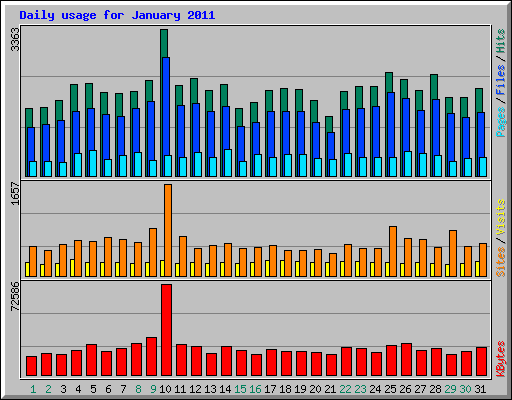Select the green Hits bar for day 25

[389, 82]
